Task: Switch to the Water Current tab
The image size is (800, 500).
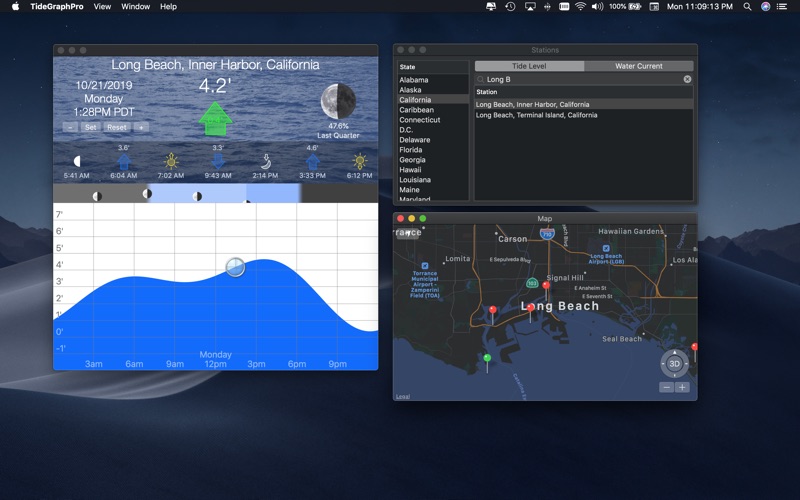Action: (x=638, y=66)
